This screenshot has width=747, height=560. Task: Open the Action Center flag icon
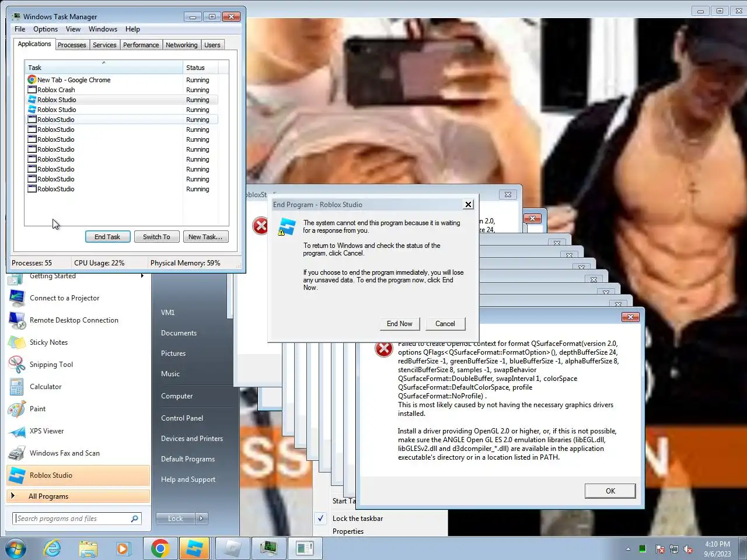pyautogui.click(x=660, y=549)
